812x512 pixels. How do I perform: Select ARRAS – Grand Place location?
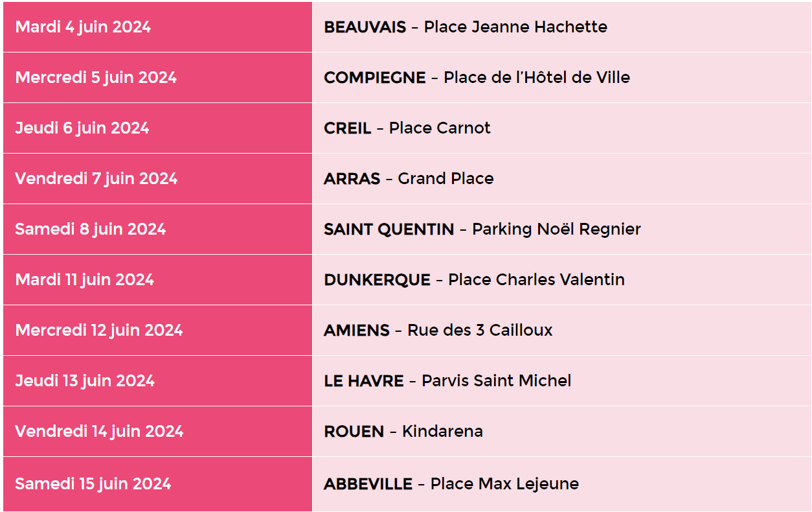coord(409,179)
